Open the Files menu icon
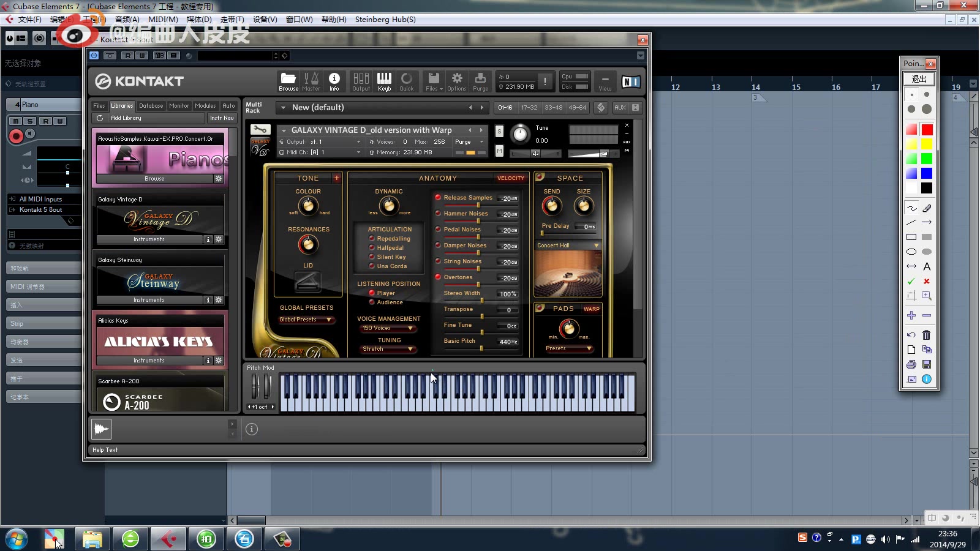Image resolution: width=980 pixels, height=551 pixels. point(434,81)
